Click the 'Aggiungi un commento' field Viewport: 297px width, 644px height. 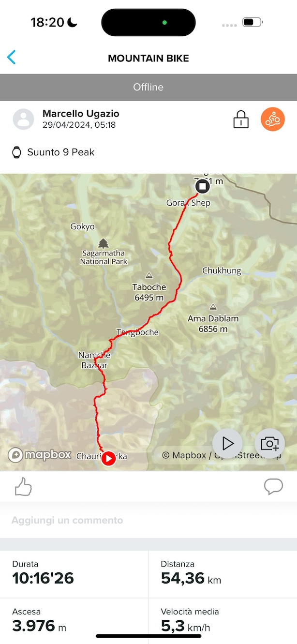(148, 521)
